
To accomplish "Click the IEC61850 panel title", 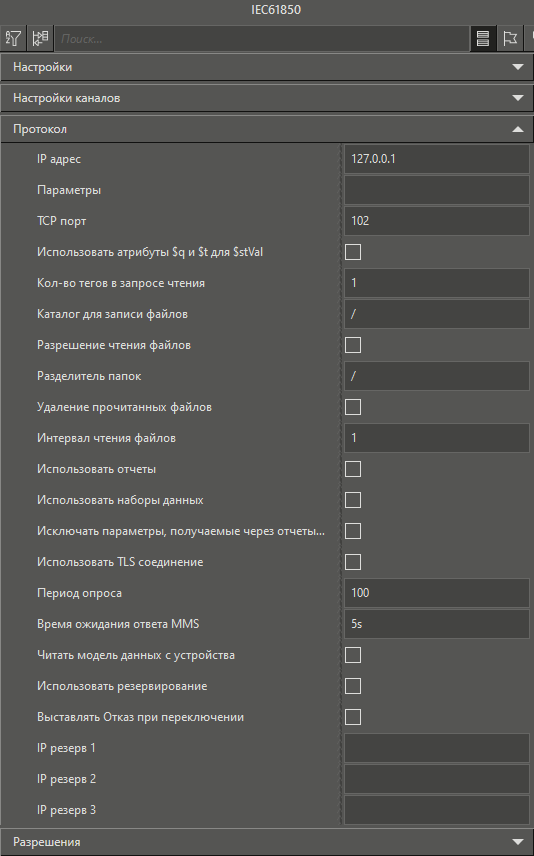I will click(276, 10).
